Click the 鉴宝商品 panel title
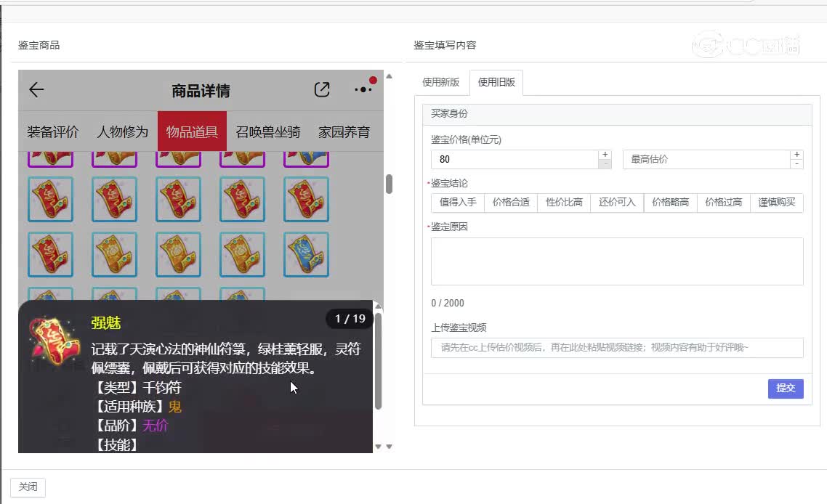 pyautogui.click(x=39, y=45)
